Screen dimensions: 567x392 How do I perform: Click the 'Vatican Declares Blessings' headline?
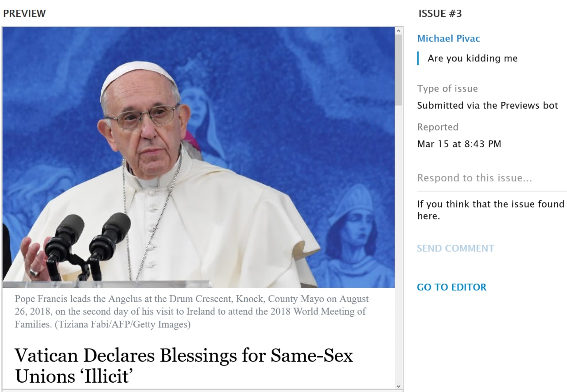[x=184, y=366]
